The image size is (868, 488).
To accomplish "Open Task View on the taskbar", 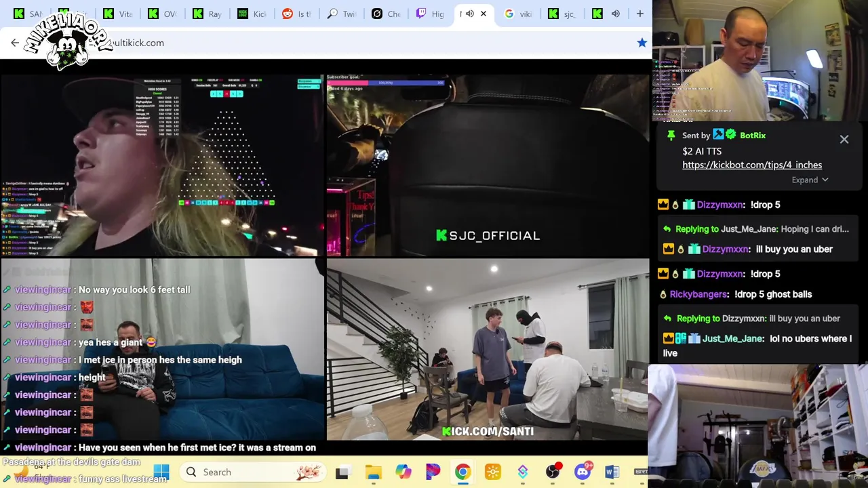I will pyautogui.click(x=342, y=472).
